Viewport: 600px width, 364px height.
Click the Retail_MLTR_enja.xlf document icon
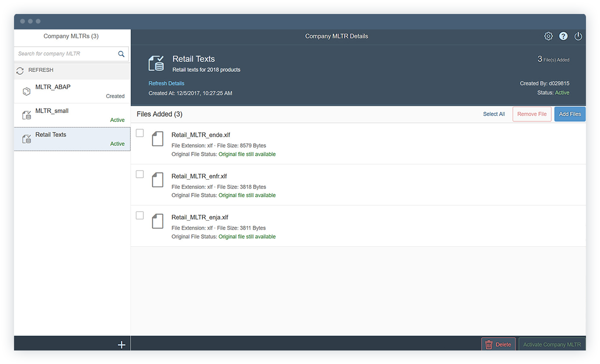tap(158, 221)
